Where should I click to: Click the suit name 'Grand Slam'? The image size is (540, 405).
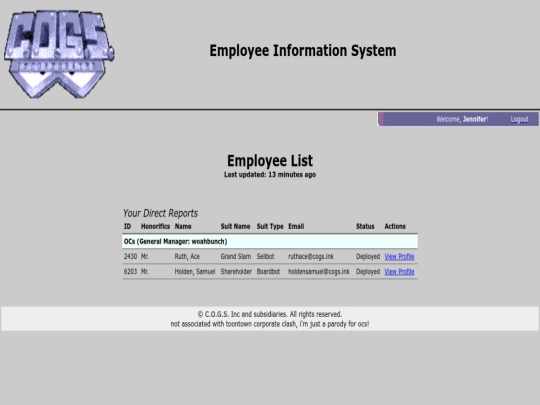(x=236, y=257)
